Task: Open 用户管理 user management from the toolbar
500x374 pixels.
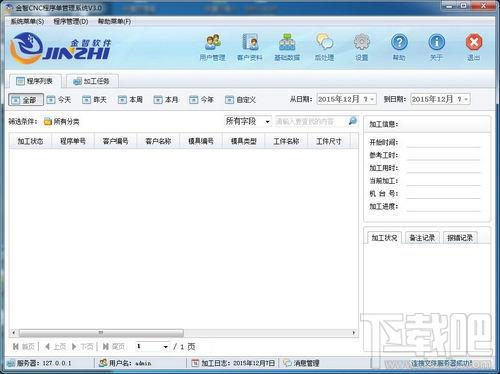Action: (x=213, y=47)
